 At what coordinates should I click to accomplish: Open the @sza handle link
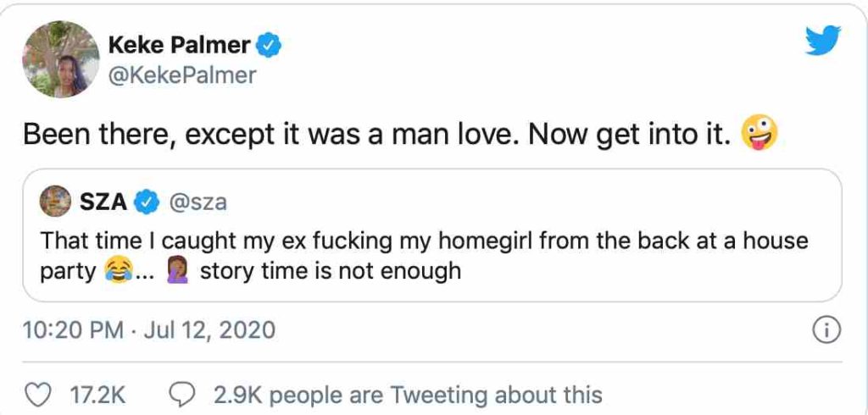coord(198,202)
